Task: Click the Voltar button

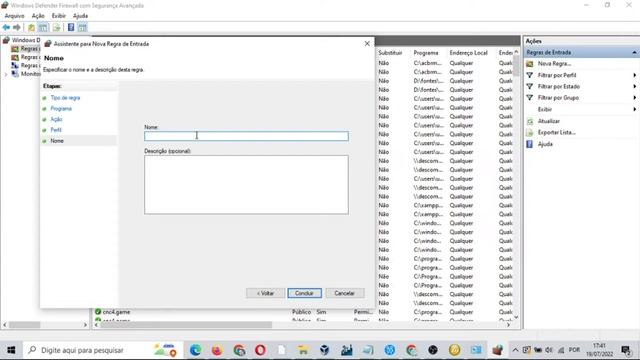Action: 265,293
